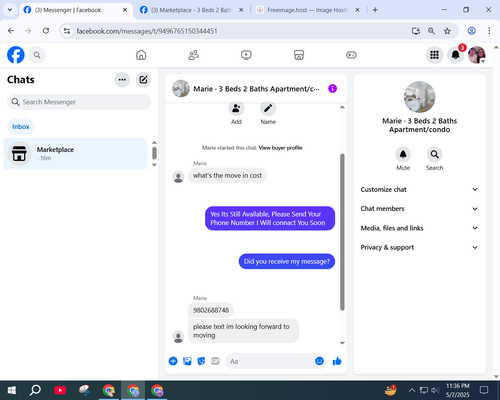Open the Windows Start menu
The image size is (500, 400).
tap(12, 390)
